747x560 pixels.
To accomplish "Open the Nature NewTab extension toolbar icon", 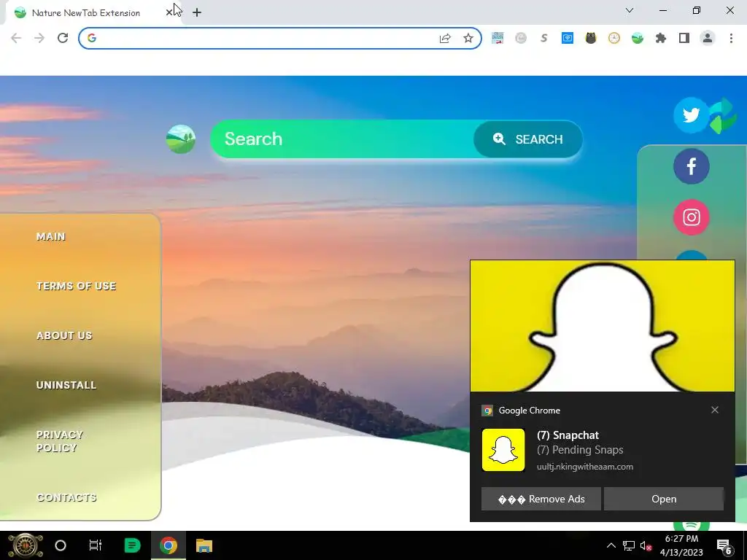I will coord(638,38).
